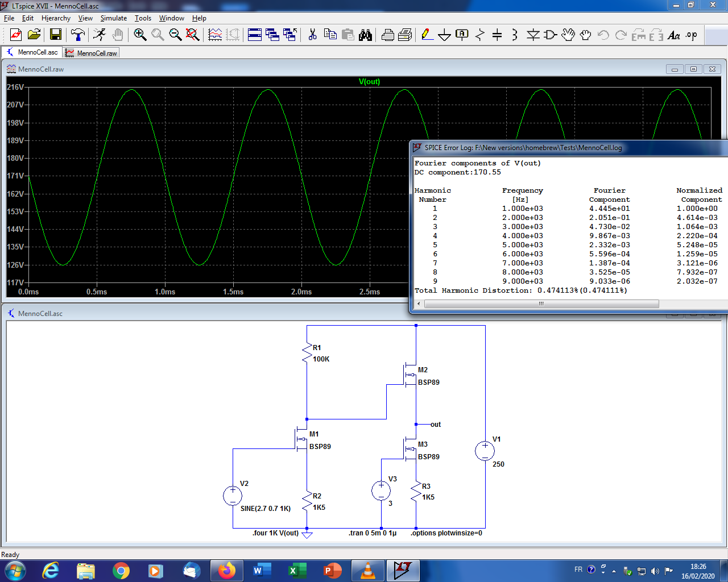Restore the MennoCell.raw plot window button
This screenshot has height=582, width=728.
point(693,69)
